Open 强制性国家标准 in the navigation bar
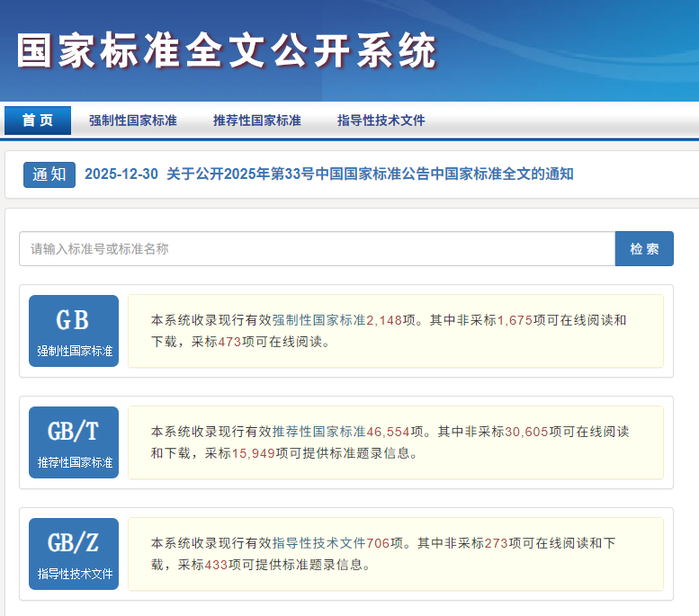This screenshot has width=699, height=616. coord(133,121)
